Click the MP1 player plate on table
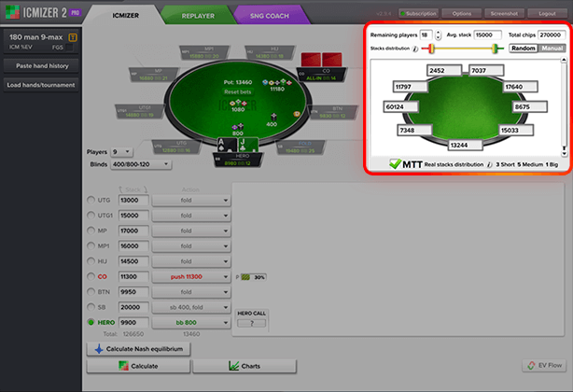573x392 pixels. pos(204,52)
